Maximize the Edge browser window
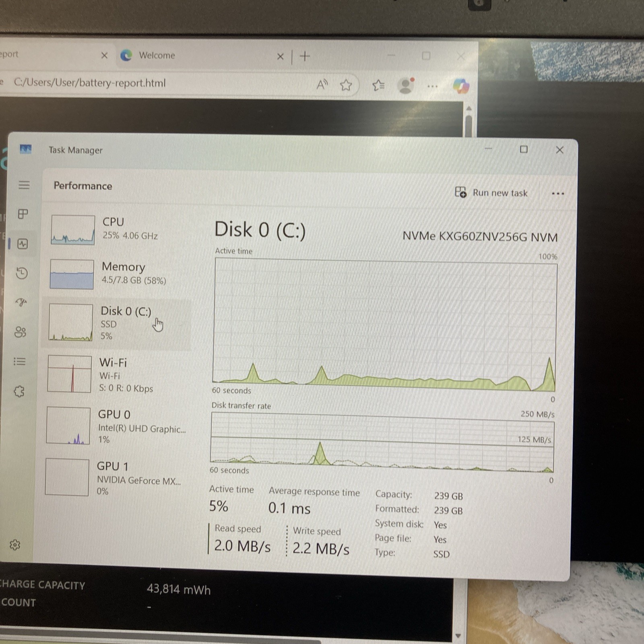 click(426, 56)
